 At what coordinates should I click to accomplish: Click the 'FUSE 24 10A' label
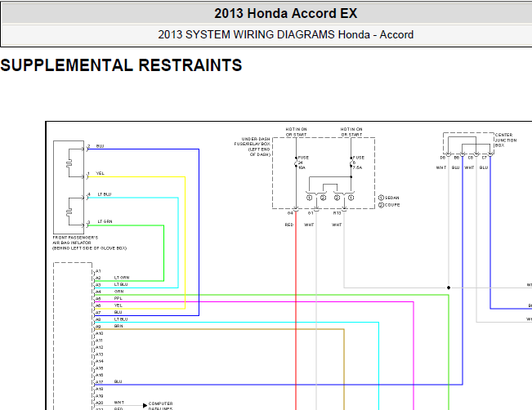[303, 163]
